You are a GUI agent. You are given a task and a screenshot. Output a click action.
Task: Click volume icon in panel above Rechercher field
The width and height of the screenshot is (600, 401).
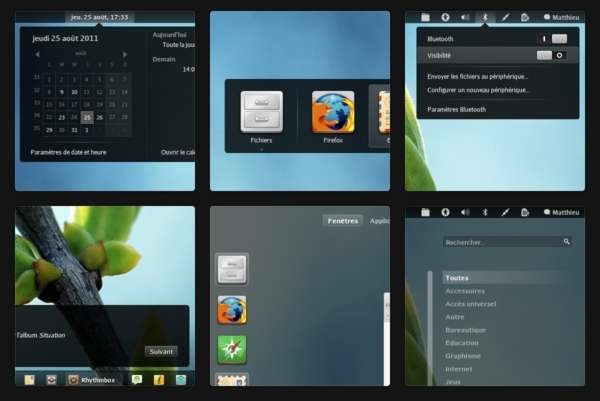465,212
